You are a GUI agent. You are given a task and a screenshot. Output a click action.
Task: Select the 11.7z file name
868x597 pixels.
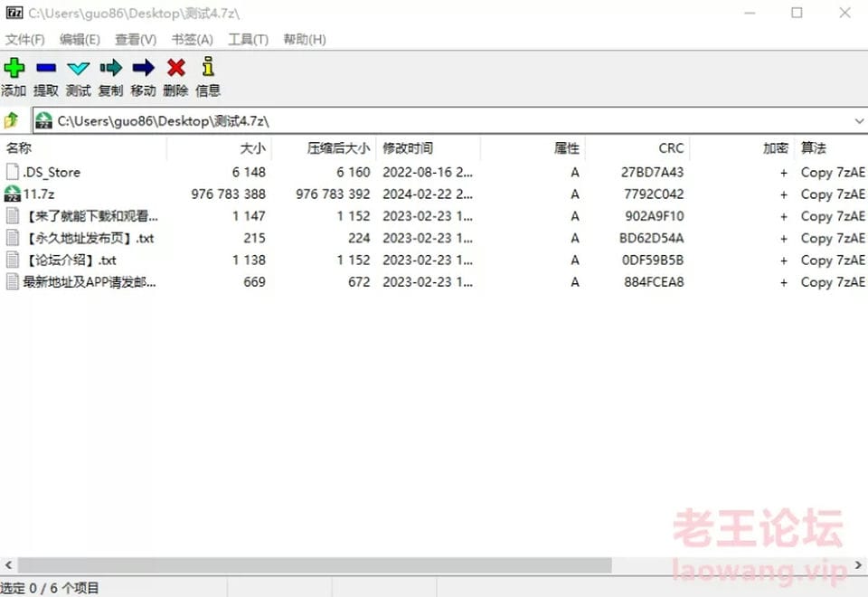(39, 194)
